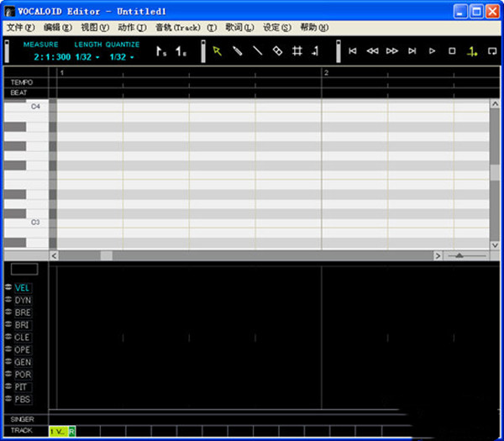Jump to song start

pos(353,50)
